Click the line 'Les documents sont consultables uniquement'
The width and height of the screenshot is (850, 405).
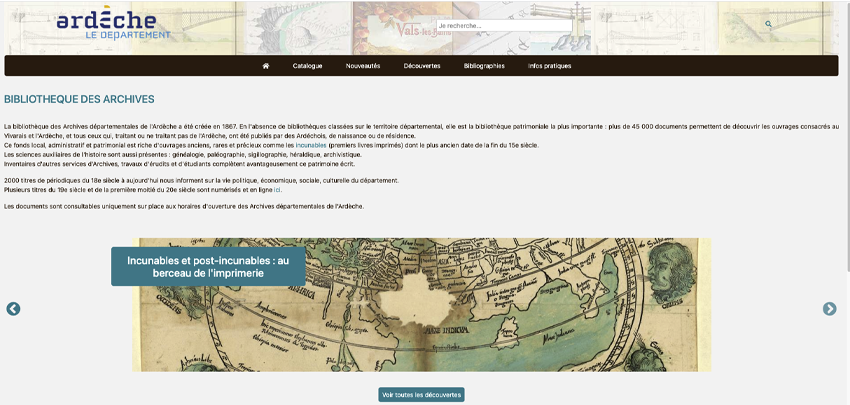184,207
